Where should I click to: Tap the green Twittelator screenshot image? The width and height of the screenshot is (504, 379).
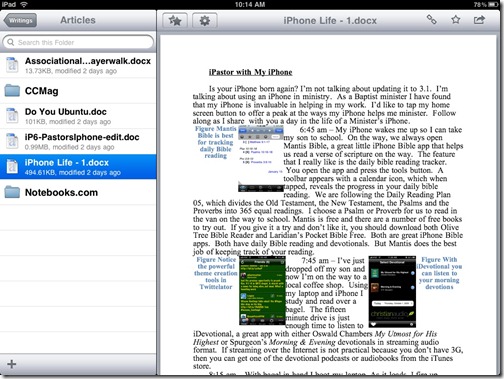pos(262,290)
